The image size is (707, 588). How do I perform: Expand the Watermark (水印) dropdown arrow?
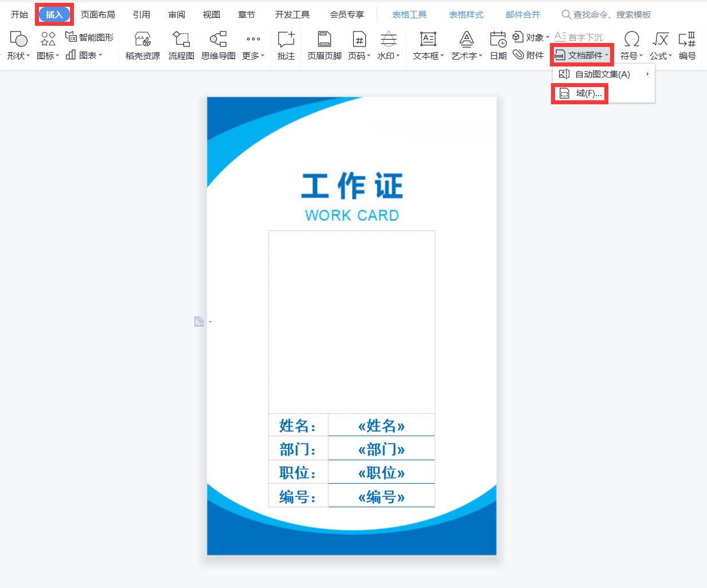pyautogui.click(x=398, y=56)
